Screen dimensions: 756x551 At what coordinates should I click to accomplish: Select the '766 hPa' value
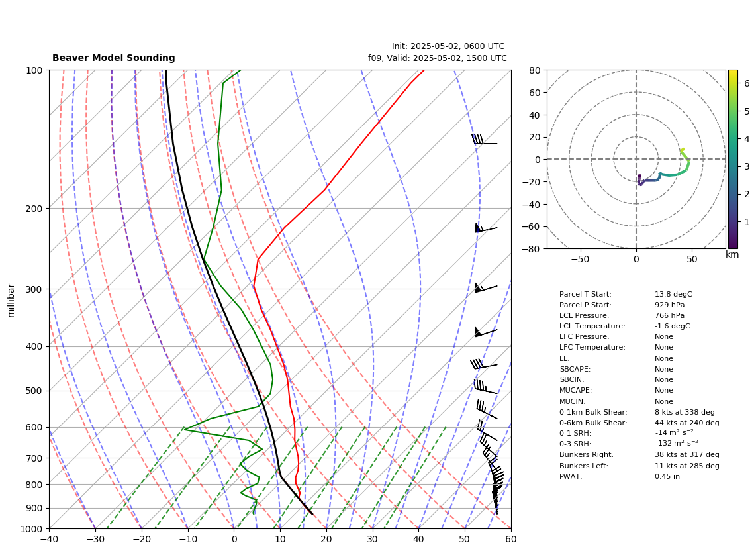click(x=670, y=315)
